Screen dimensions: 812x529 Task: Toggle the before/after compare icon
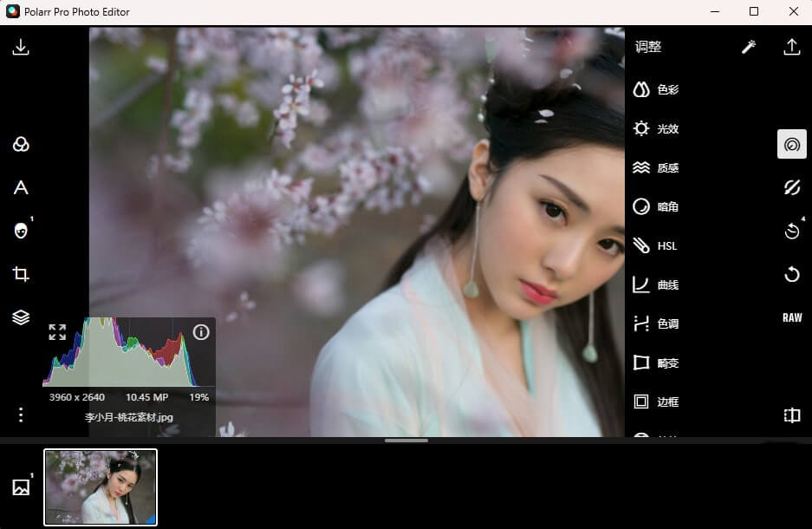(x=792, y=415)
